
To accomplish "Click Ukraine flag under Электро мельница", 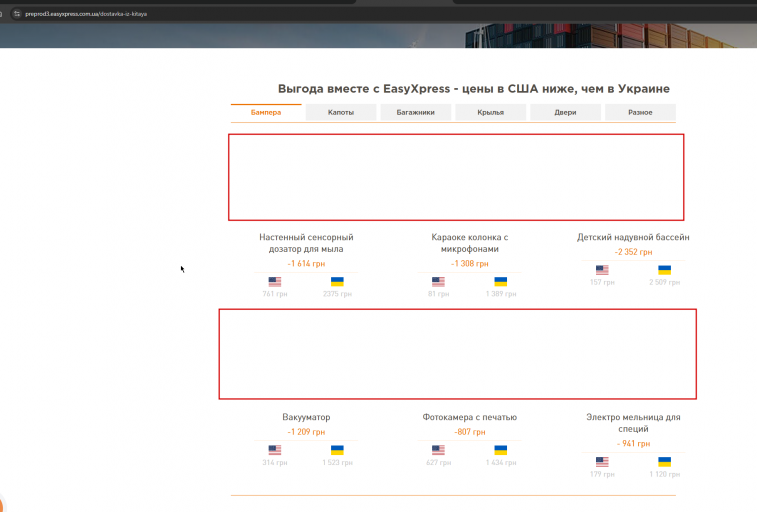I will click(x=664, y=462).
